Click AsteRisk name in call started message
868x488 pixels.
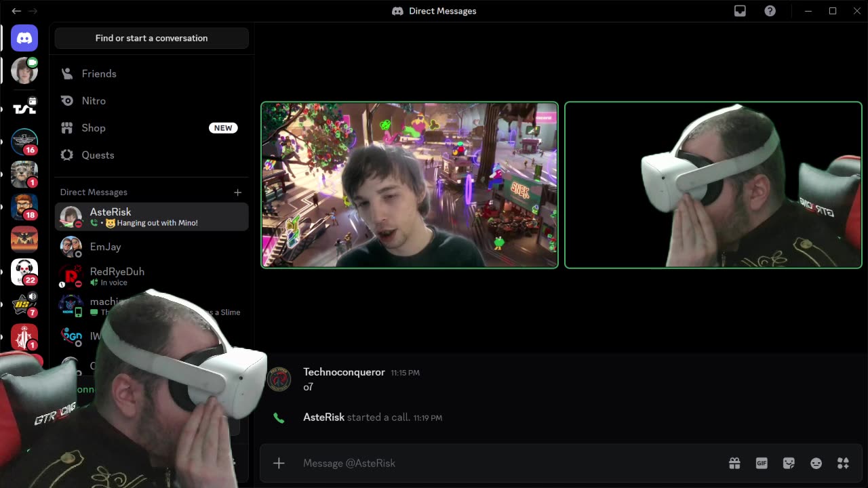[323, 417]
